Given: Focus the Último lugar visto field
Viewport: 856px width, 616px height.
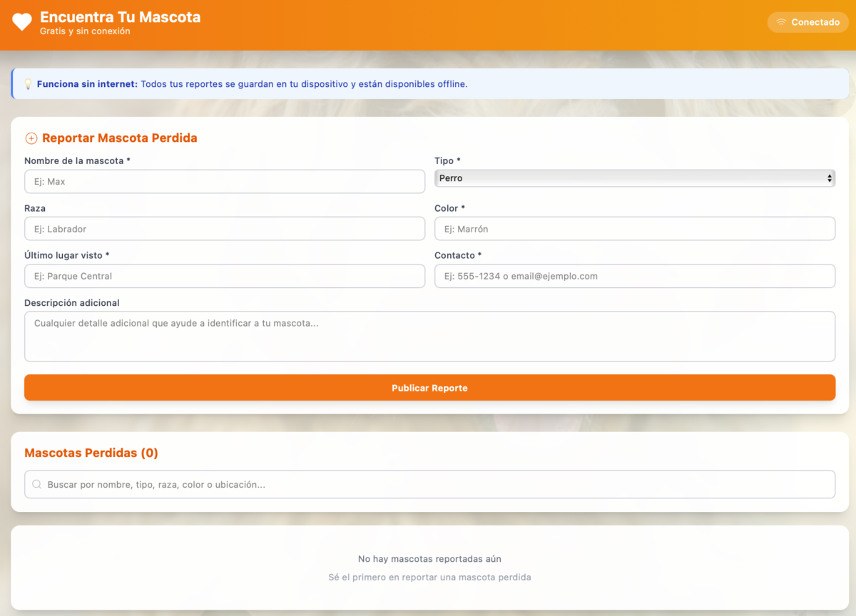Looking at the screenshot, I should coord(225,276).
